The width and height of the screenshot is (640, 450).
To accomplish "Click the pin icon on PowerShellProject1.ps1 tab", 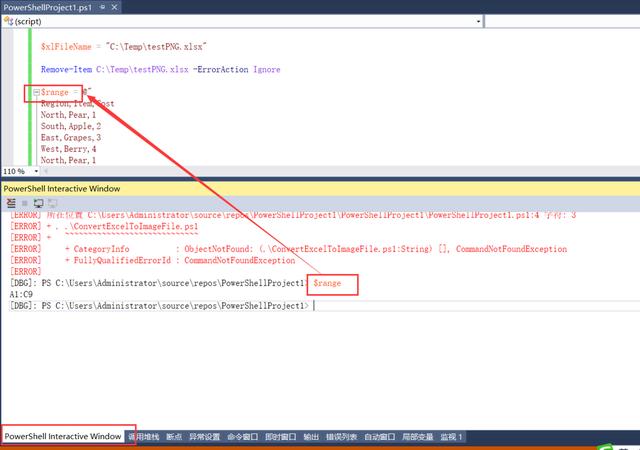I will [102, 7].
